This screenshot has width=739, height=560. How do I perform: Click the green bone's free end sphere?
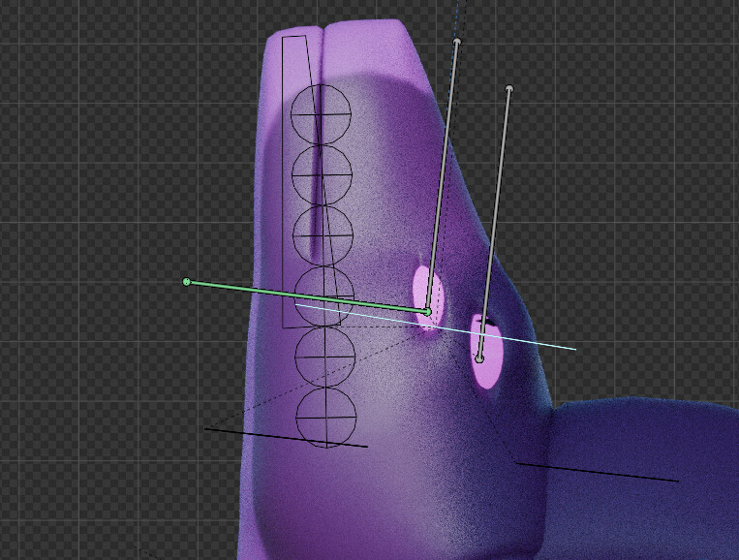(x=187, y=282)
